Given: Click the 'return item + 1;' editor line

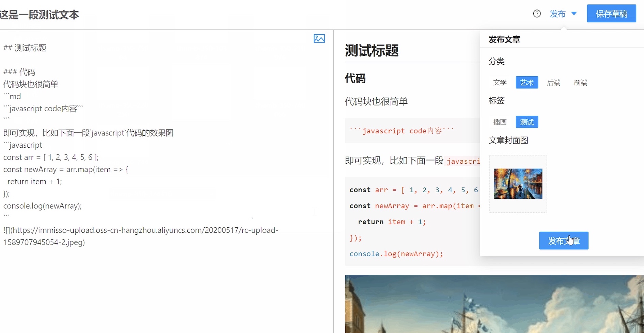Looking at the screenshot, I should point(35,182).
